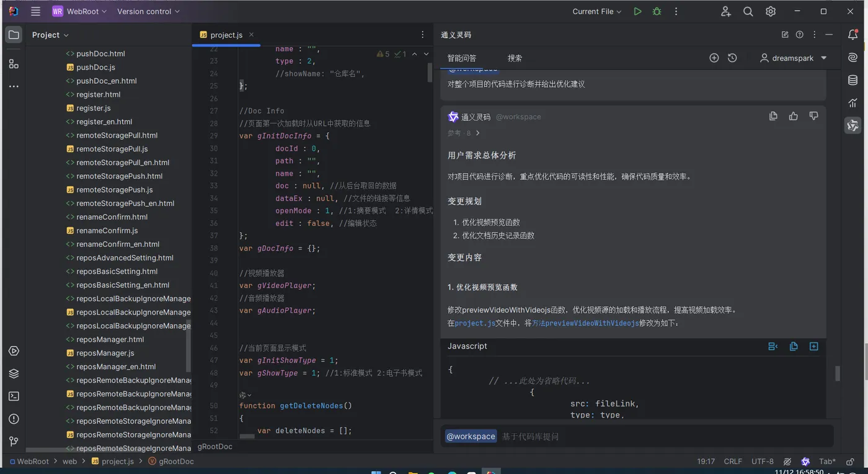This screenshot has width=868, height=474.
Task: Open the chart analytics tool window
Action: pos(853,103)
